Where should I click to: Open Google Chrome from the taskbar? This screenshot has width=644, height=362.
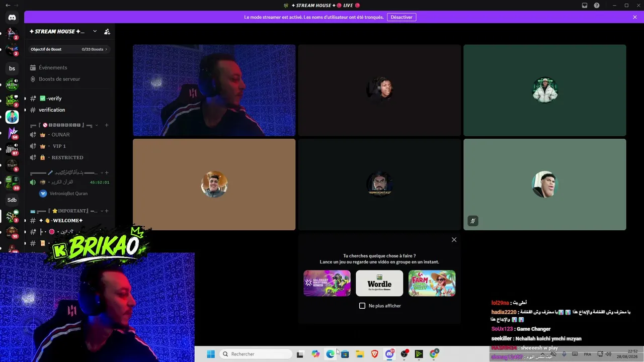click(x=434, y=354)
